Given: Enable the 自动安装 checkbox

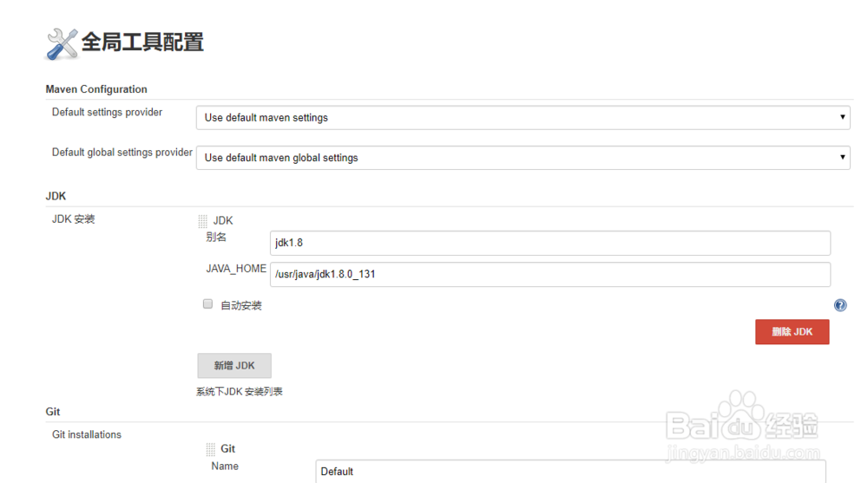Looking at the screenshot, I should pyautogui.click(x=207, y=304).
